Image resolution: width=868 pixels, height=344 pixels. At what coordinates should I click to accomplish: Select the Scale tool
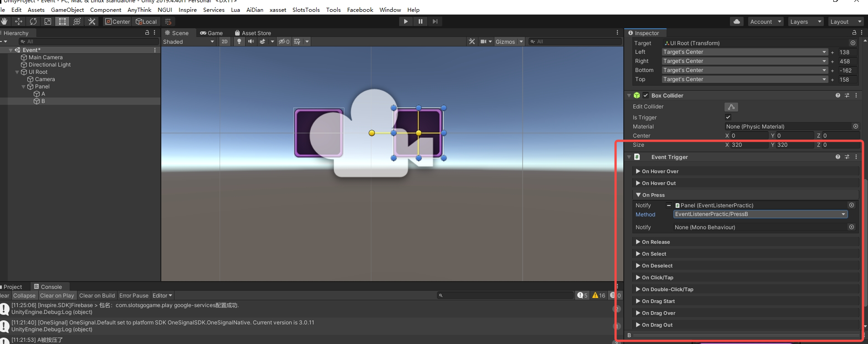click(x=48, y=21)
